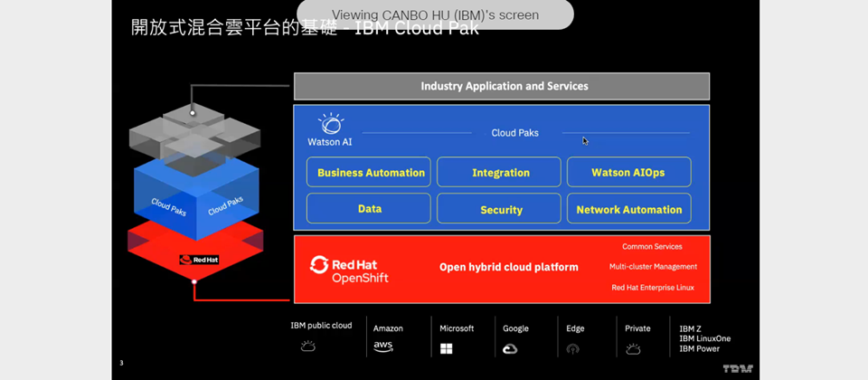This screenshot has height=380, width=868.
Task: Select the Integration box
Action: (499, 172)
